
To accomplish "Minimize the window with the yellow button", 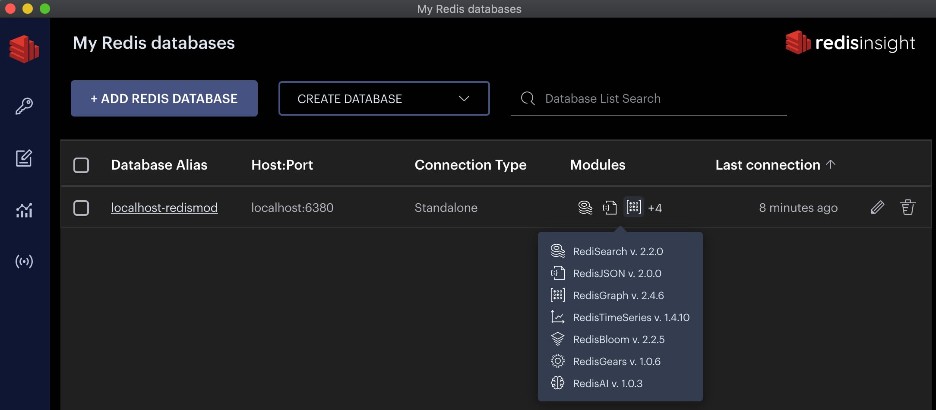I will click(27, 9).
